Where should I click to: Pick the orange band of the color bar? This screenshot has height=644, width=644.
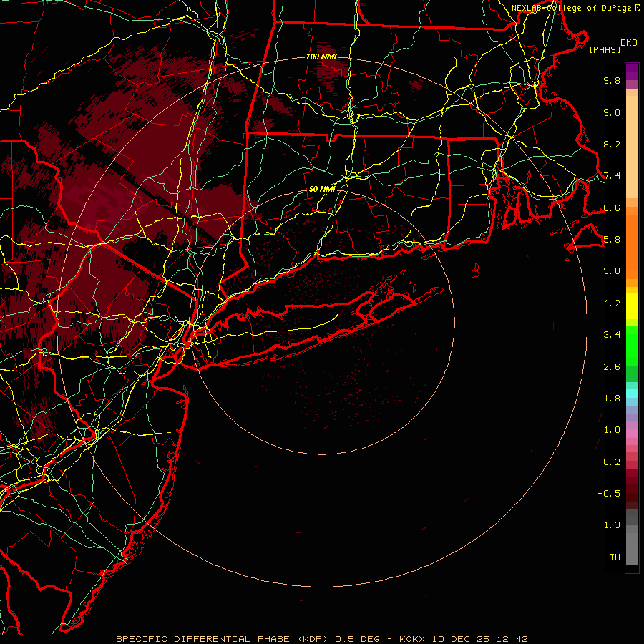632,246
